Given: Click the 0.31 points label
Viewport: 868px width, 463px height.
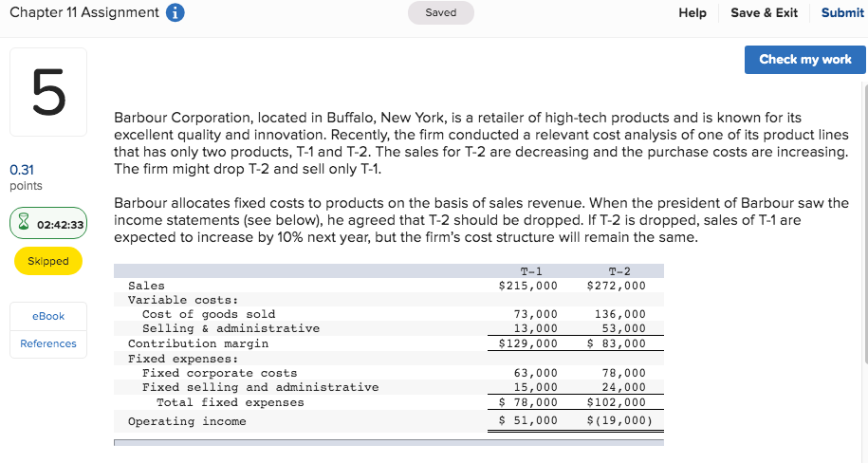Looking at the screenshot, I should [x=24, y=176].
